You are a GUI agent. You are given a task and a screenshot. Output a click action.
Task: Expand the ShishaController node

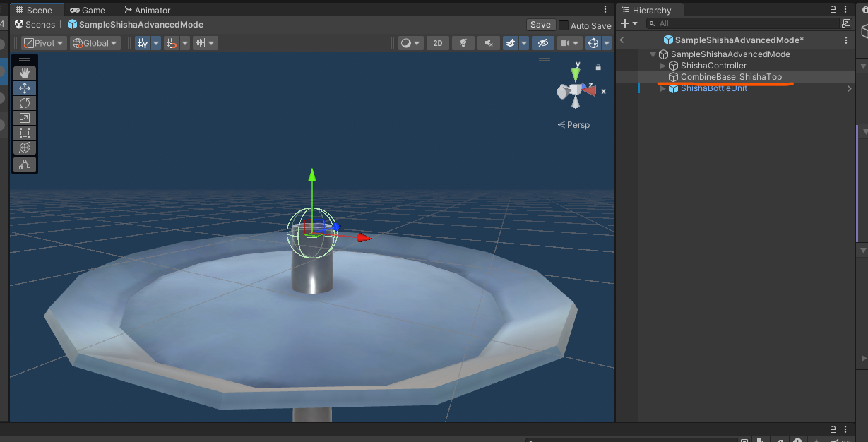point(662,66)
